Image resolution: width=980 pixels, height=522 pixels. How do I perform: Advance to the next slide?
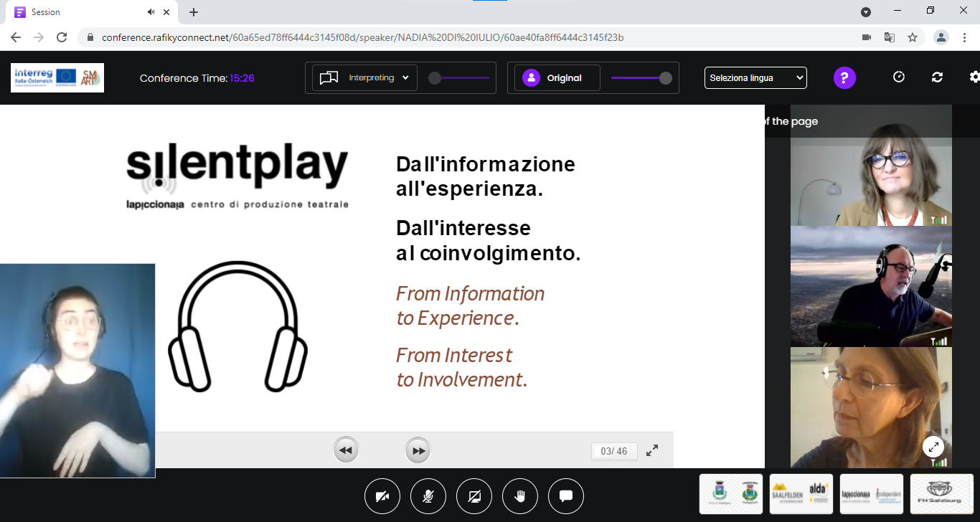coord(418,450)
